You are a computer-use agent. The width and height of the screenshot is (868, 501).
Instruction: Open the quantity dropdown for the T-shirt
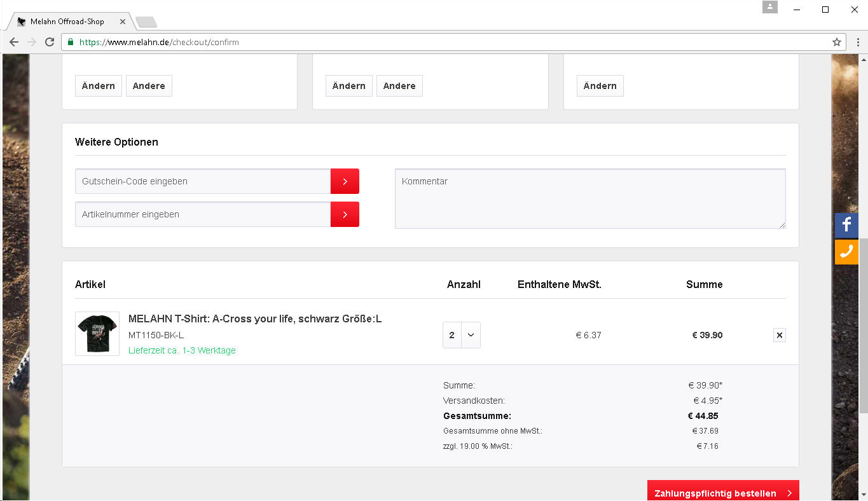pyautogui.click(x=462, y=335)
